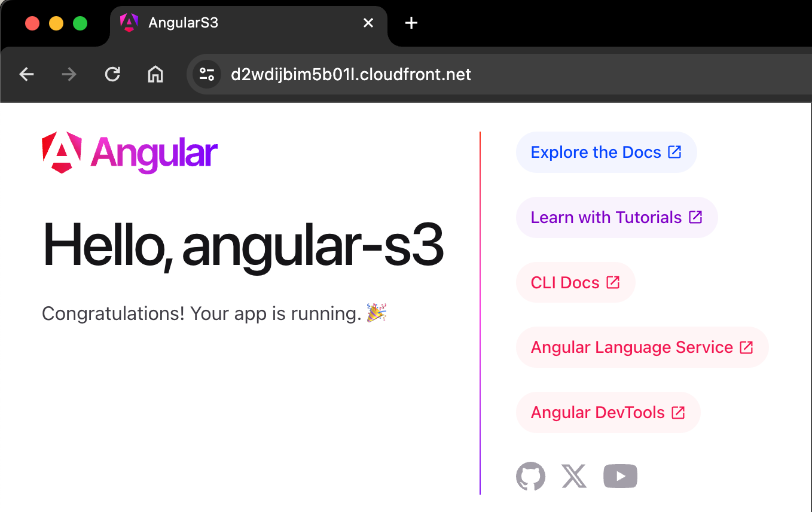Viewport: 812px width, 512px height.
Task: Open the Angular Language Service link
Action: 642,347
